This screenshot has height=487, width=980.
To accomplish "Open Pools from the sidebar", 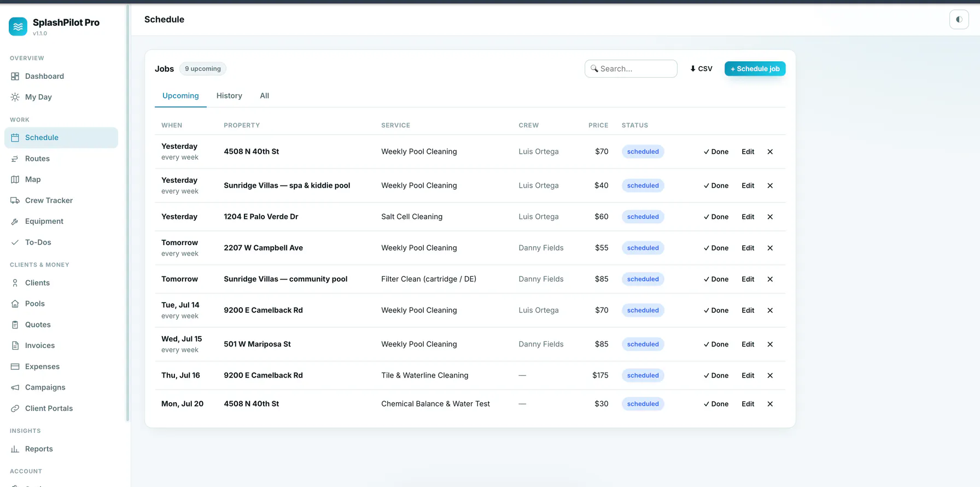I will tap(61, 304).
